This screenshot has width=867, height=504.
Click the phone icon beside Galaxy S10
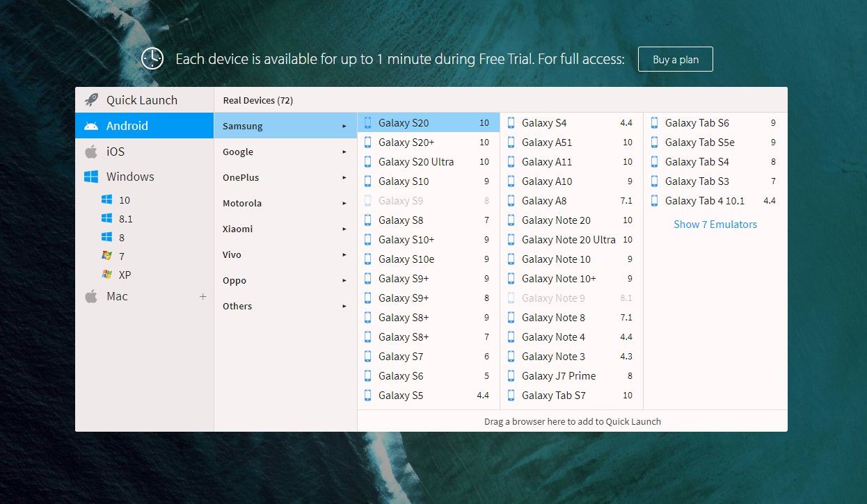(x=368, y=181)
